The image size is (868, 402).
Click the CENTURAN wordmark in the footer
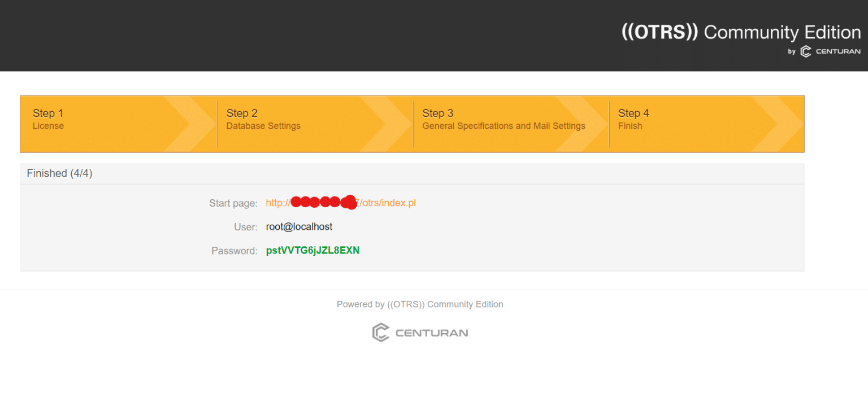pyautogui.click(x=433, y=332)
